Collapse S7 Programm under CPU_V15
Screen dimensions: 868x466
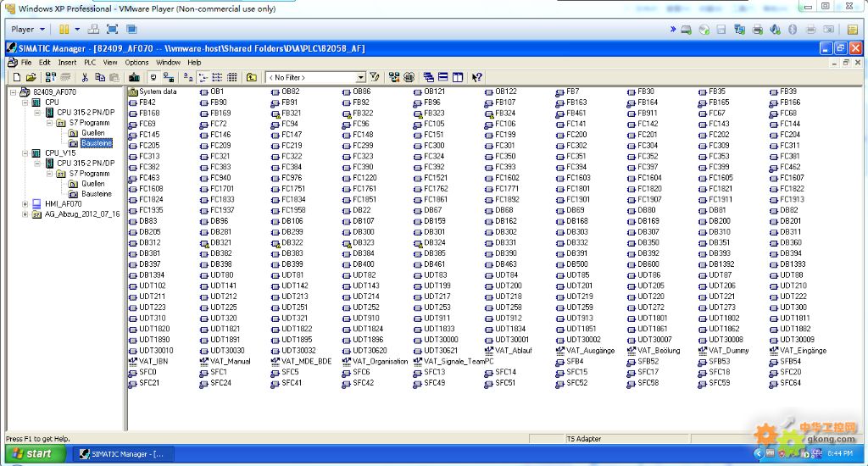click(x=49, y=174)
